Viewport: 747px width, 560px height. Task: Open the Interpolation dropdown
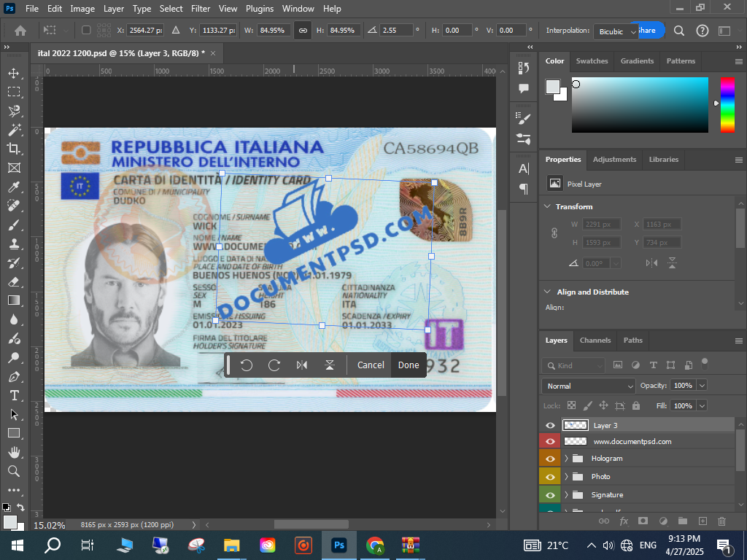[616, 31]
